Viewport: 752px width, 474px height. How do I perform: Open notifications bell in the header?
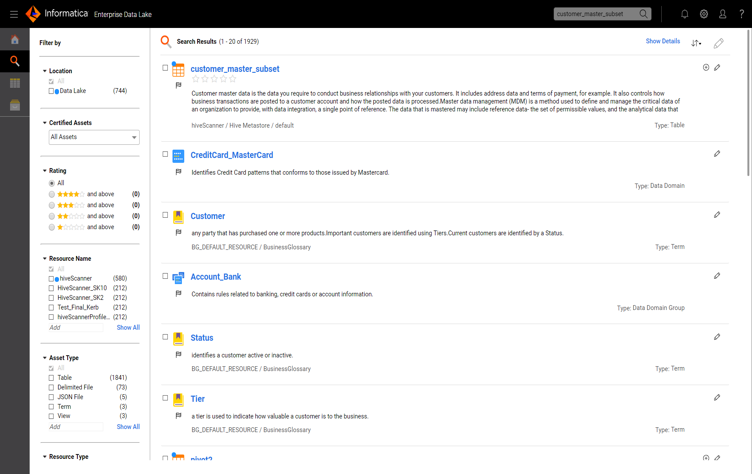[684, 14]
